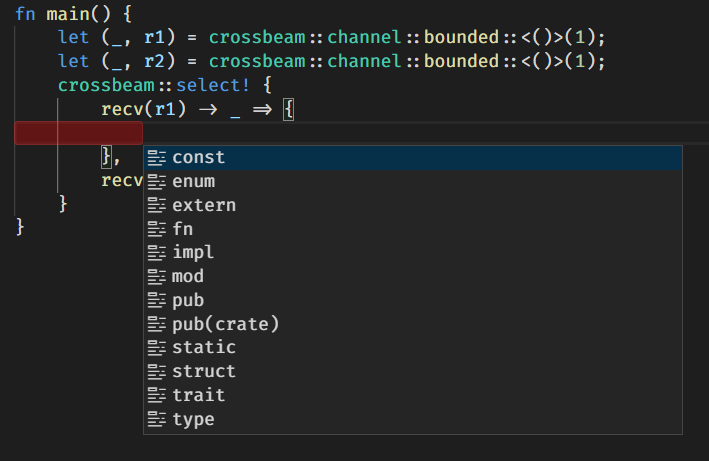Select the type keyword suggestion
709x461 pixels.
coord(413,420)
